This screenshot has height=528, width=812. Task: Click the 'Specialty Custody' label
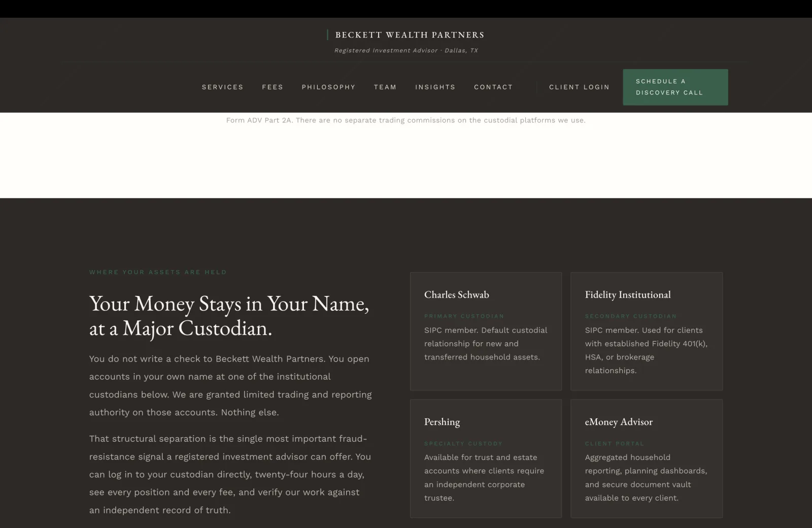tap(463, 443)
